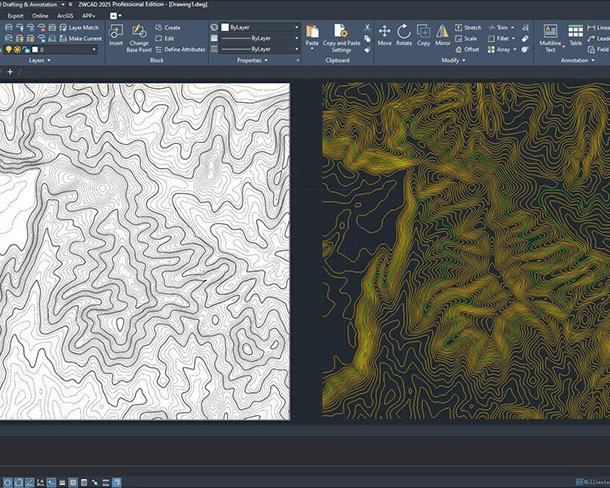Screen dimensions: 610x488
Task: Toggle the layer freeze sun icon
Action: 18,48
